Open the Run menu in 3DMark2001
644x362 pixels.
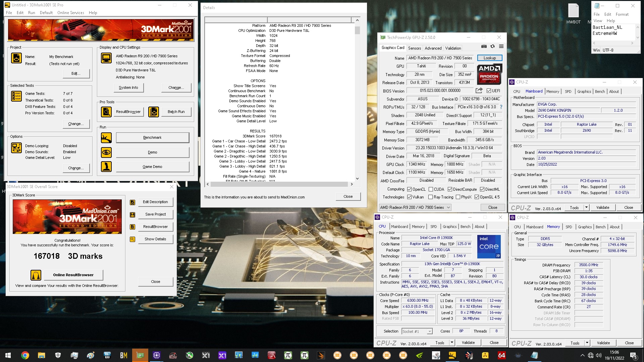click(32, 13)
